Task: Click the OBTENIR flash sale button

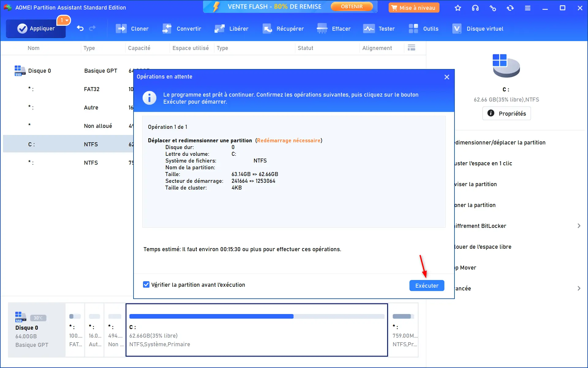Action: [352, 6]
